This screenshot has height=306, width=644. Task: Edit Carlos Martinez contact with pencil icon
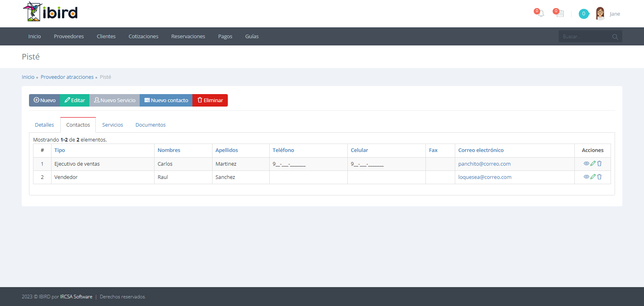(593, 164)
